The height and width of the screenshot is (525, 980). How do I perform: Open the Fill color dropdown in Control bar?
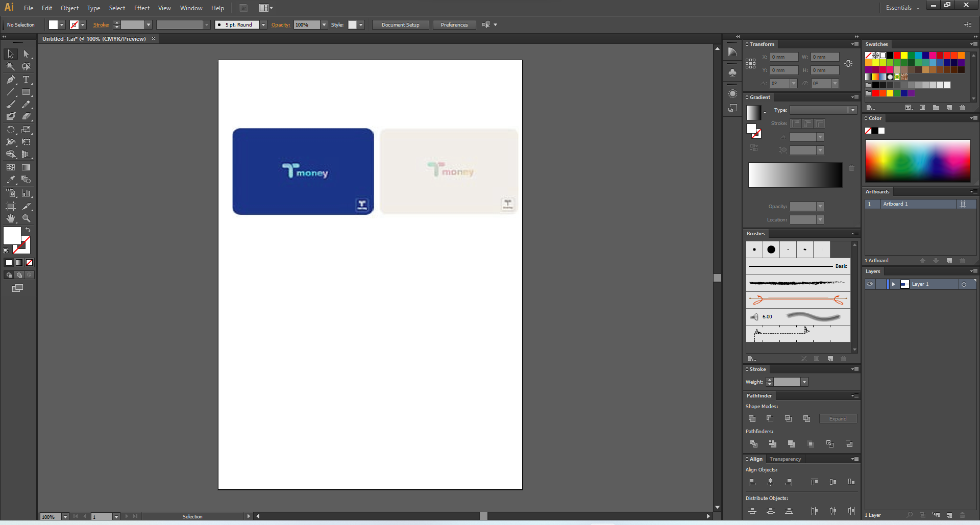click(x=62, y=25)
